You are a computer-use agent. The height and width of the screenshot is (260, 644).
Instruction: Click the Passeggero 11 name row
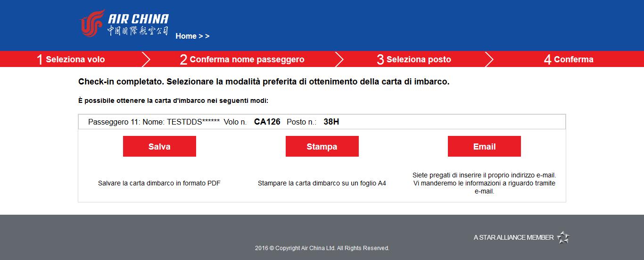[x=322, y=122]
